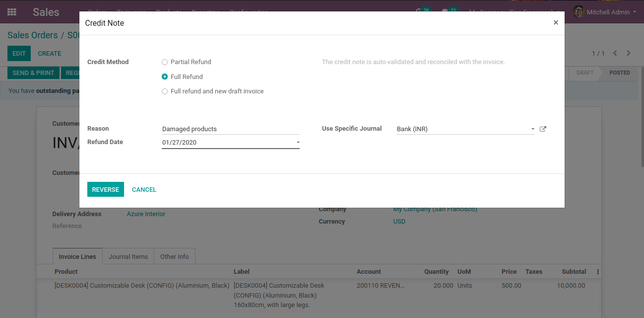Screen dimensions: 644x318
Task: Click quantity value 20.000
Action: coord(444,286)
